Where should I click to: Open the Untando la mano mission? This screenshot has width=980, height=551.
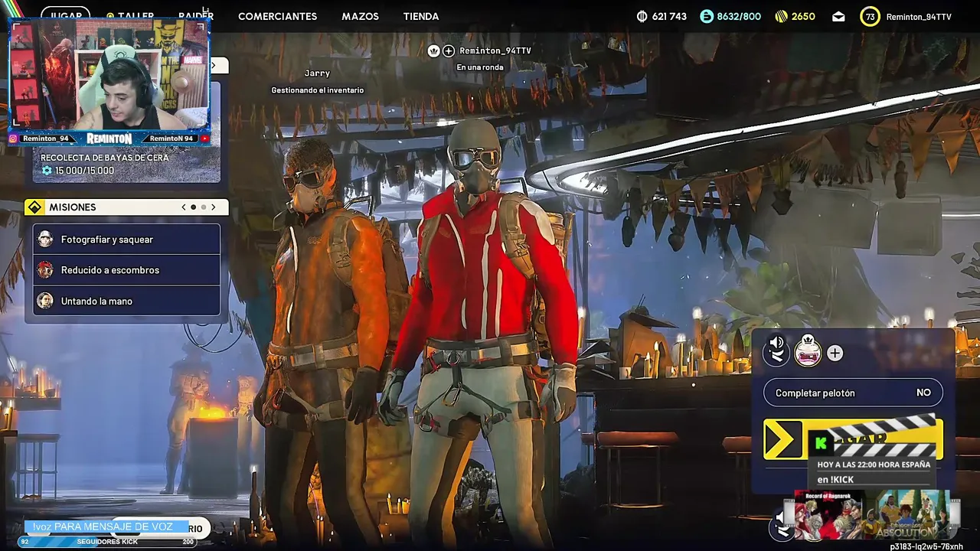(x=126, y=301)
